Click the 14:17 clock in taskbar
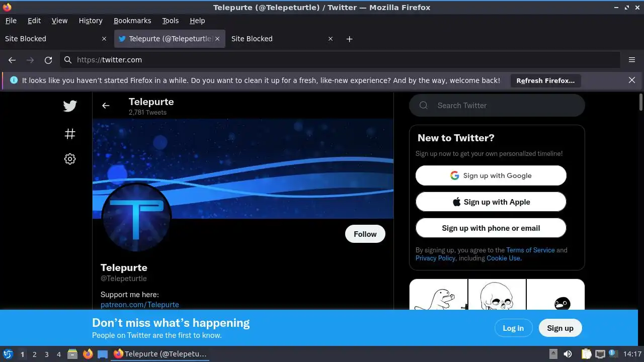 (632, 354)
